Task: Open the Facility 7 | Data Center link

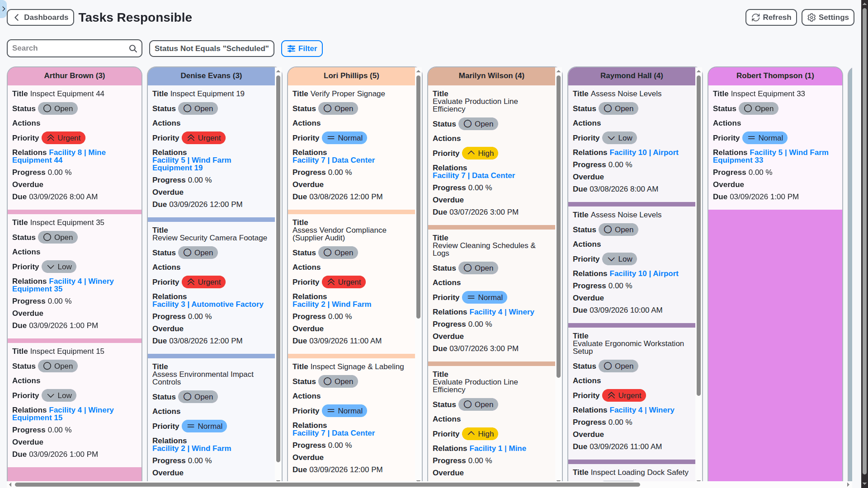Action: coord(334,160)
